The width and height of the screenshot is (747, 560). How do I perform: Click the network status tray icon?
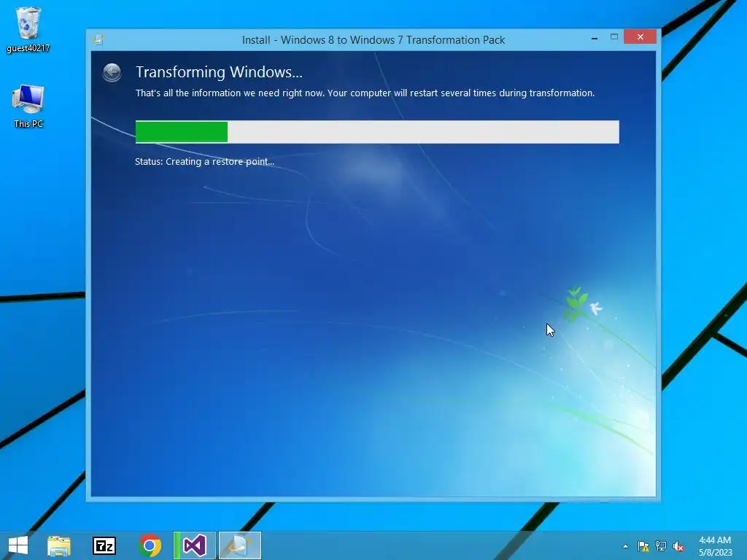pos(661,546)
